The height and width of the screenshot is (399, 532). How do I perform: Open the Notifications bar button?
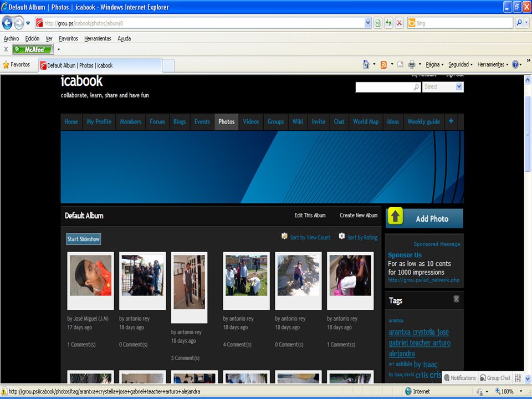460,378
